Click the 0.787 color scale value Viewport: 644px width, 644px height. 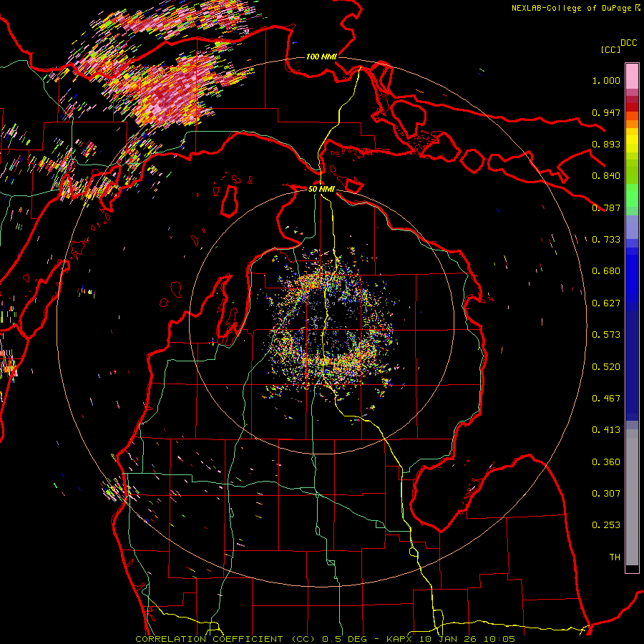coord(606,208)
